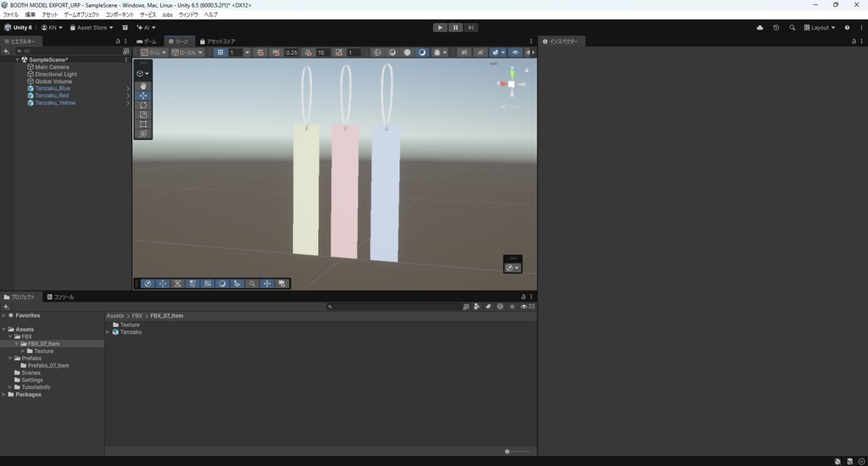Adjust the Project icon size slider
868x466 pixels.
click(516, 452)
